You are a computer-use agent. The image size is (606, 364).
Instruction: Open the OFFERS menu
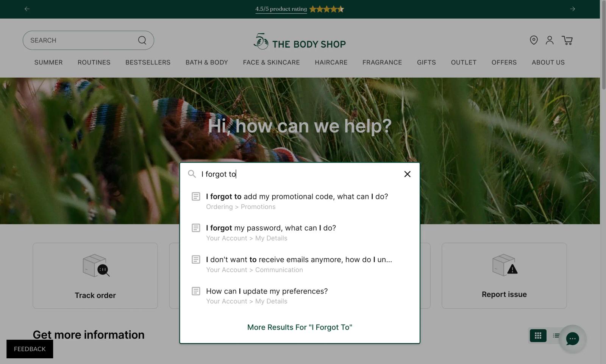(x=504, y=62)
